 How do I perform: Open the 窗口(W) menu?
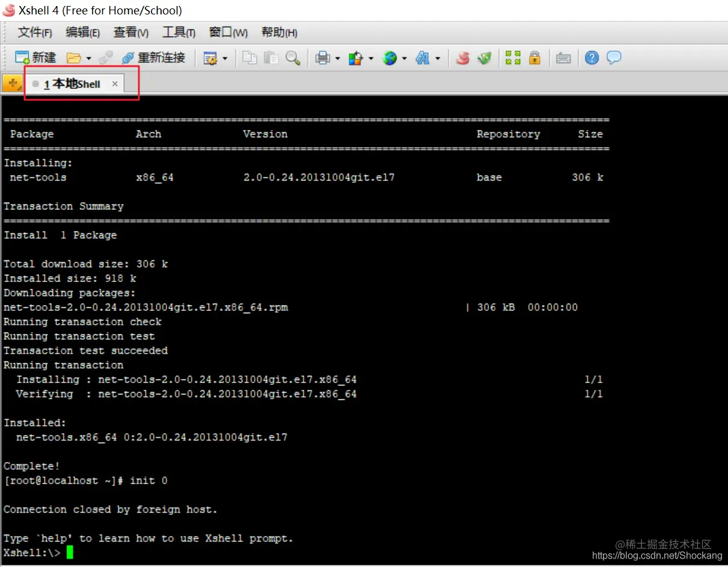pos(228,32)
